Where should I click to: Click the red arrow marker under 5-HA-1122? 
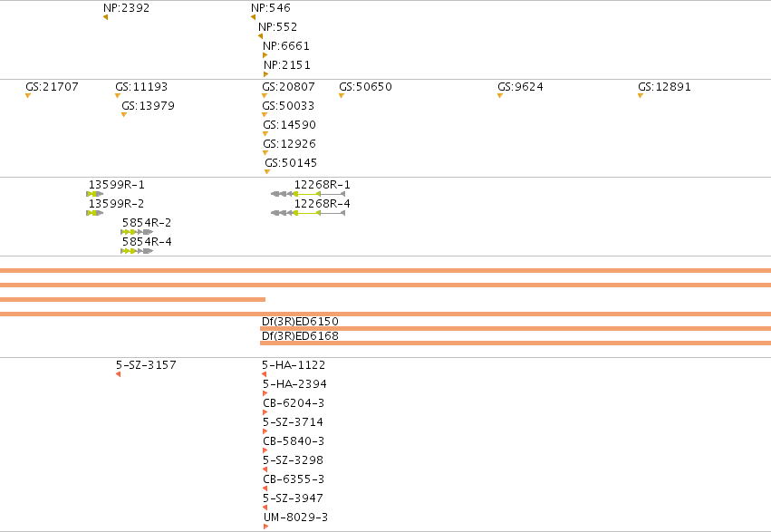[264, 374]
